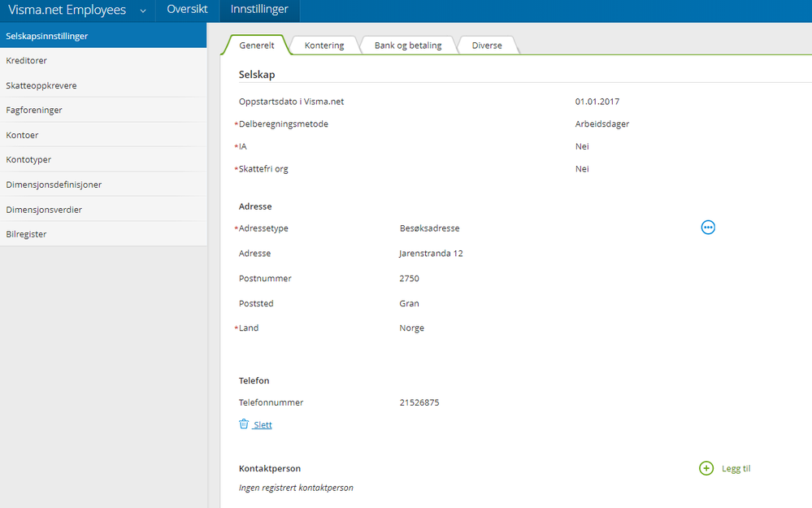The image size is (812, 508).
Task: Click the Skattefri org value Nei
Action: point(582,168)
